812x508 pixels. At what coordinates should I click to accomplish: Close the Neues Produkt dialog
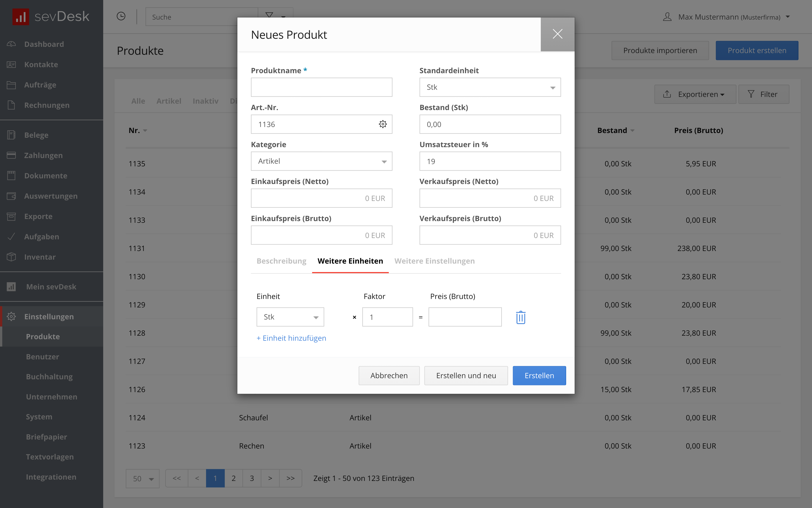[x=558, y=34]
